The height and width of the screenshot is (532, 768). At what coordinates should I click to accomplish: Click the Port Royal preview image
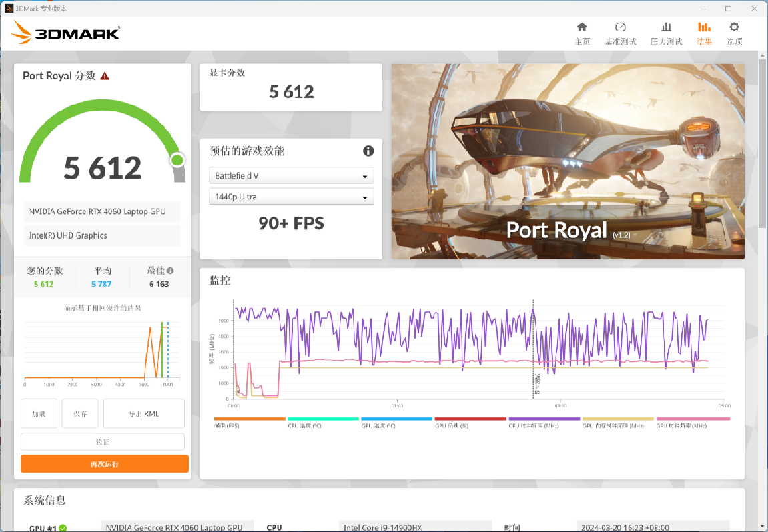tap(568, 161)
